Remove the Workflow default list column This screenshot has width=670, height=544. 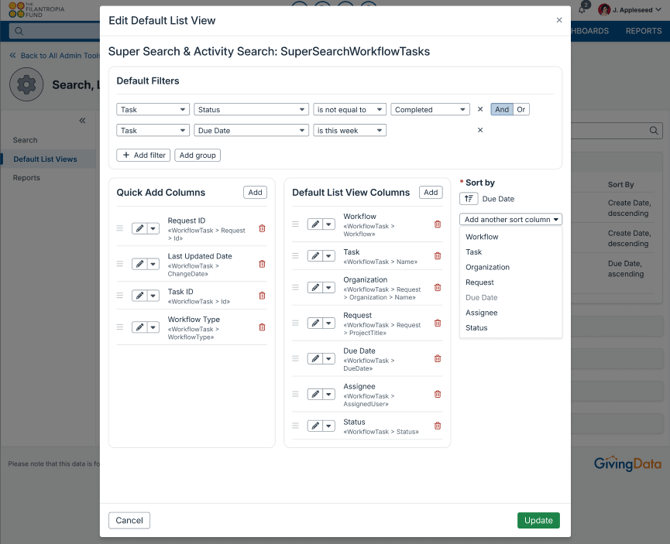pyautogui.click(x=438, y=224)
